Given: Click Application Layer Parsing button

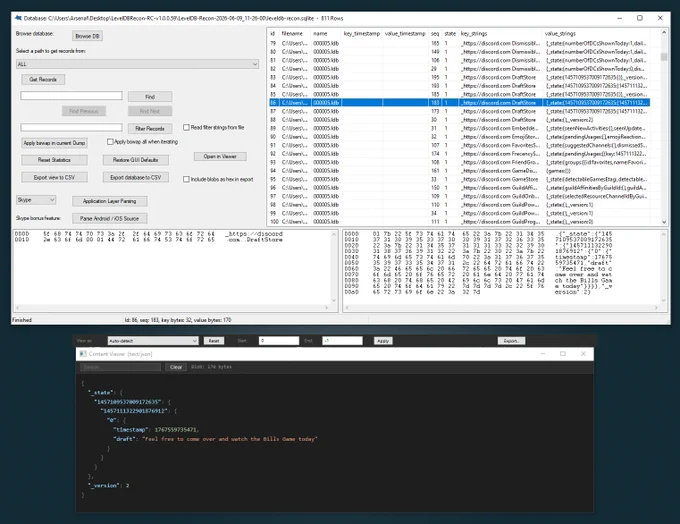Looking at the screenshot, I should pos(110,201).
